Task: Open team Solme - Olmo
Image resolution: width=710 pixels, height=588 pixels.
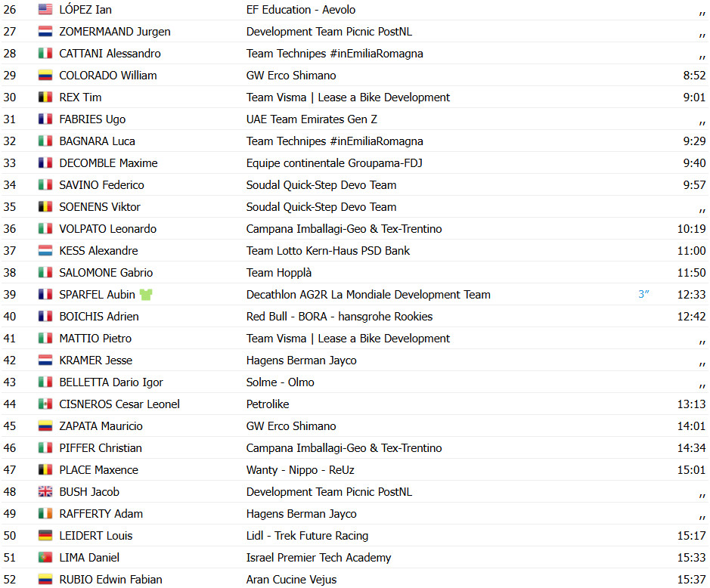Action: click(280, 382)
